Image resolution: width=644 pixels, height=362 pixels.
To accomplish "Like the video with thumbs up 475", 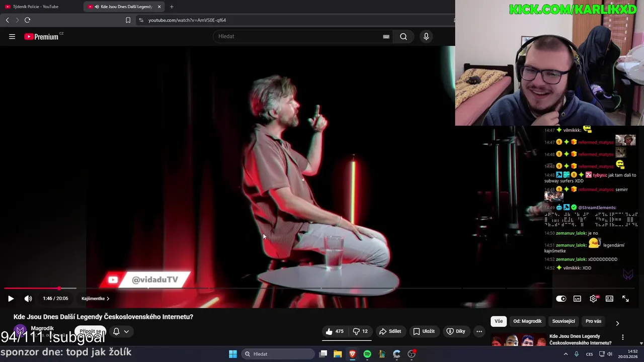I will click(x=335, y=331).
